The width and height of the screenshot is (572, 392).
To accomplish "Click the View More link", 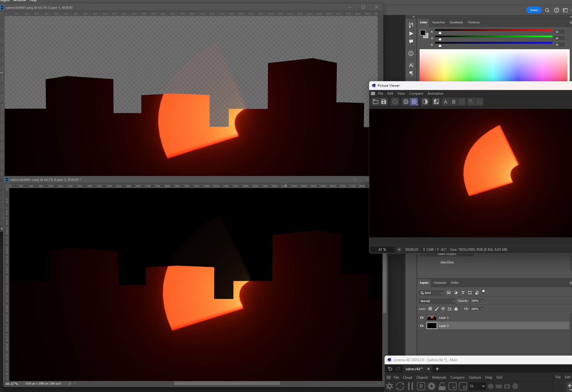I will point(447,262).
